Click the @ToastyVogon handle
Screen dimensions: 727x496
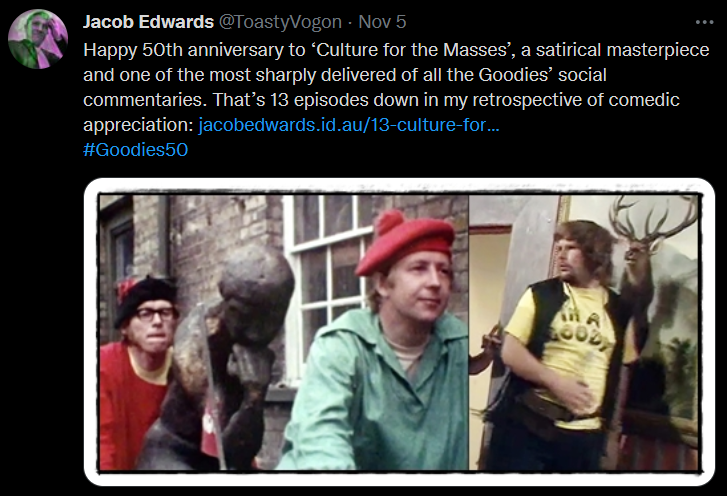click(x=280, y=22)
